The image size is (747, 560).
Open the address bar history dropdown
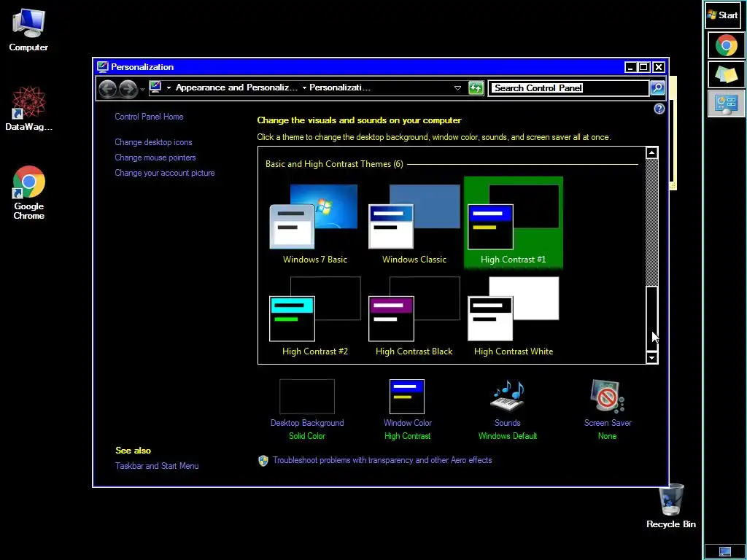(457, 88)
